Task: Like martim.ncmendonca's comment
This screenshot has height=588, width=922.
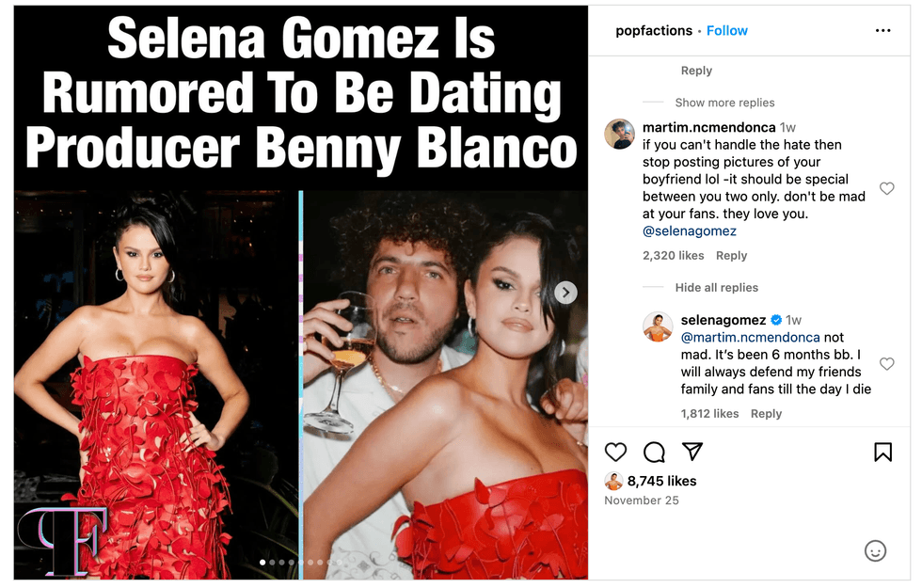Action: tap(886, 189)
